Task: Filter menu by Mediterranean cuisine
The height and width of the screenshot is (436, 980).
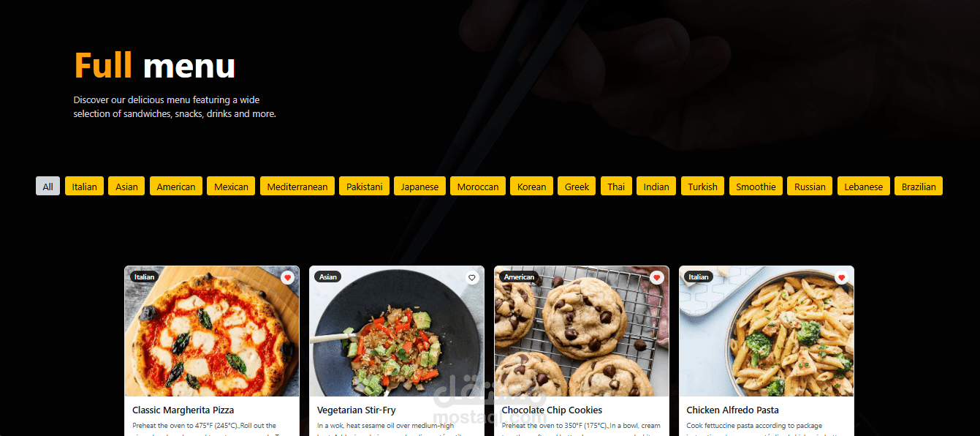Action: tap(297, 186)
